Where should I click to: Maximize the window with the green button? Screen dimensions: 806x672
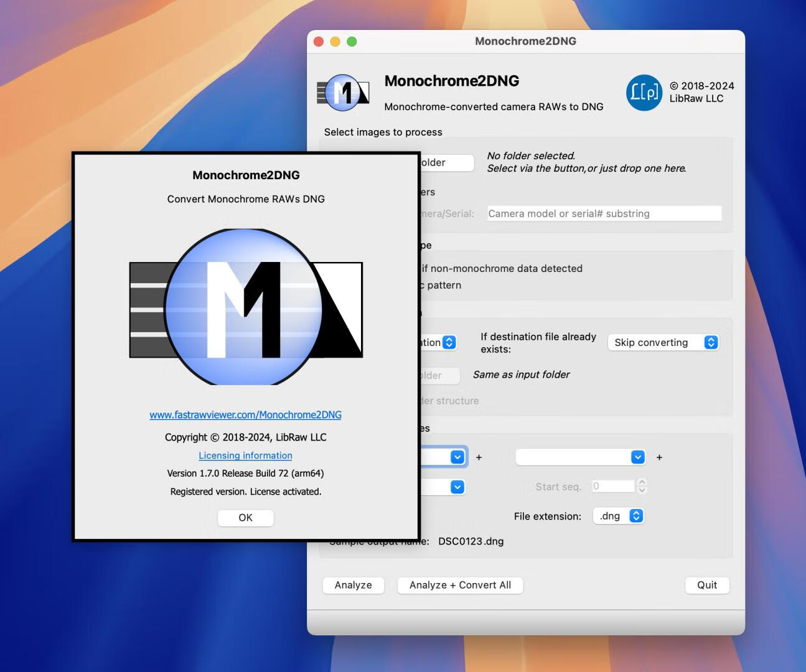point(352,42)
